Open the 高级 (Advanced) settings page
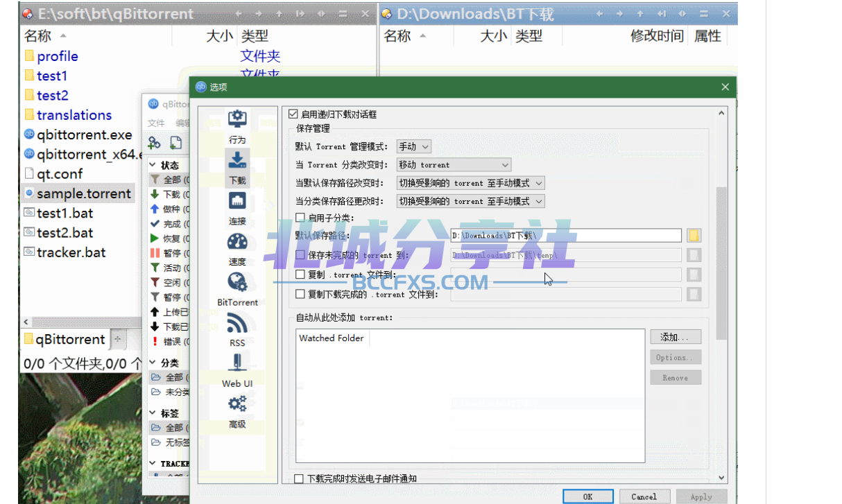This screenshot has width=842, height=504. [237, 412]
